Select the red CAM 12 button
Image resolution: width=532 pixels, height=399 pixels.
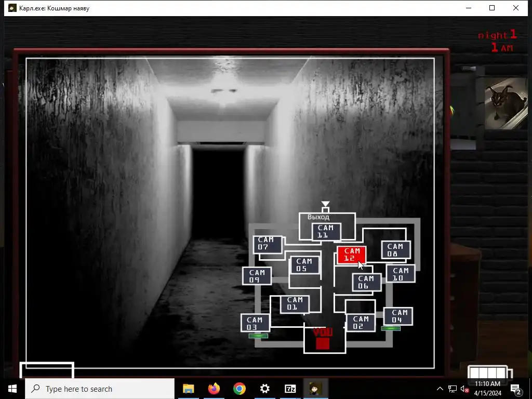coord(352,255)
